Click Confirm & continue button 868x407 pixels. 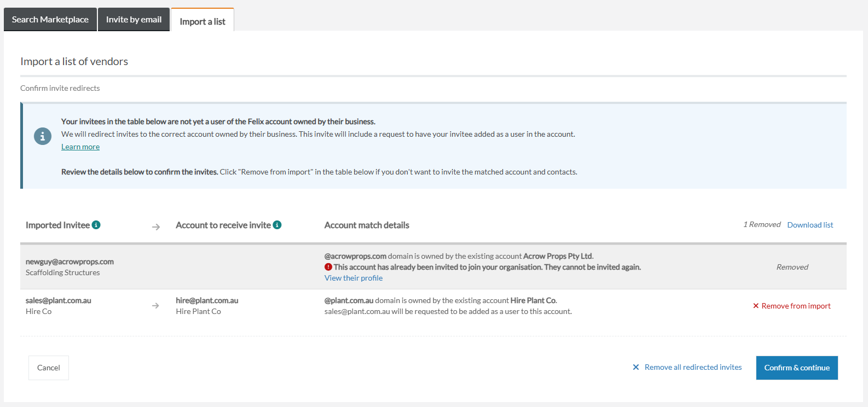click(797, 368)
